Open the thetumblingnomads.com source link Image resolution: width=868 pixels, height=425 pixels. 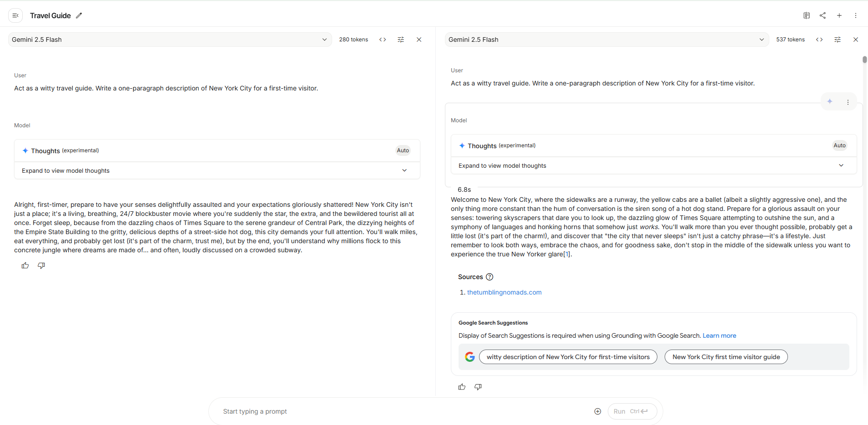pyautogui.click(x=504, y=292)
